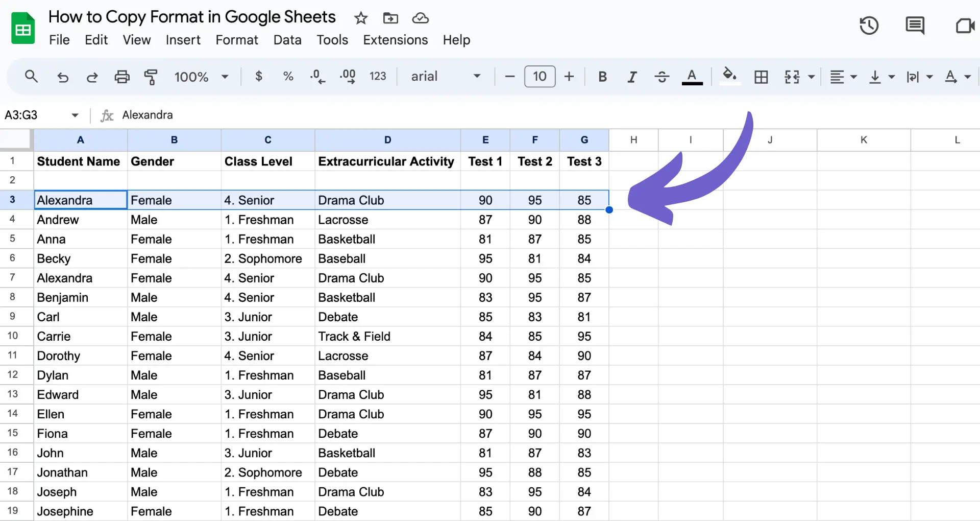Screen dimensions: 980x521
Task: Open horizontal align icon
Action: coord(837,77)
